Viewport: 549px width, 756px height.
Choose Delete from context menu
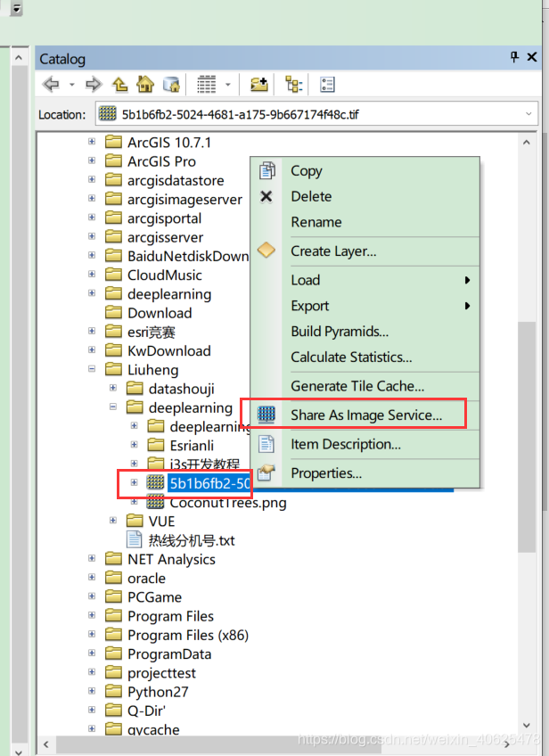[x=365, y=196]
